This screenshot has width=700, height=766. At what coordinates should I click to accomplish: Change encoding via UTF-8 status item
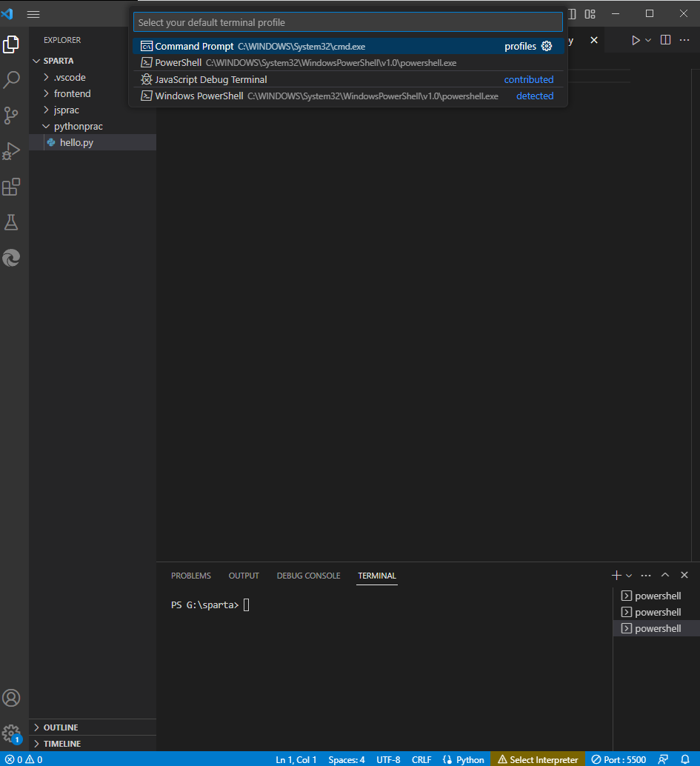point(388,759)
